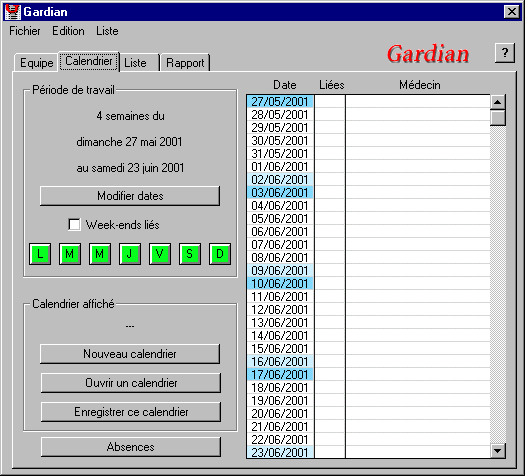Open the Absences dialog button
This screenshot has height=476, width=525.
coord(131,447)
